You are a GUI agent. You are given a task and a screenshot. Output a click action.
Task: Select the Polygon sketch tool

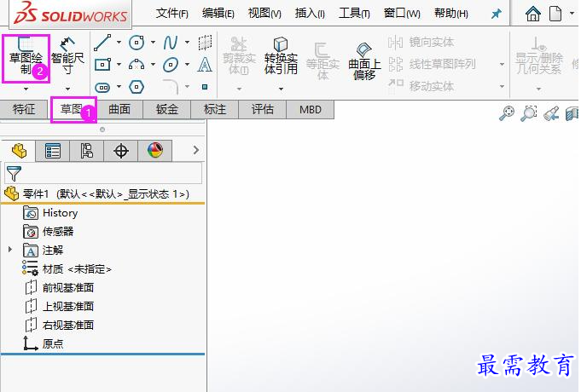pos(137,88)
